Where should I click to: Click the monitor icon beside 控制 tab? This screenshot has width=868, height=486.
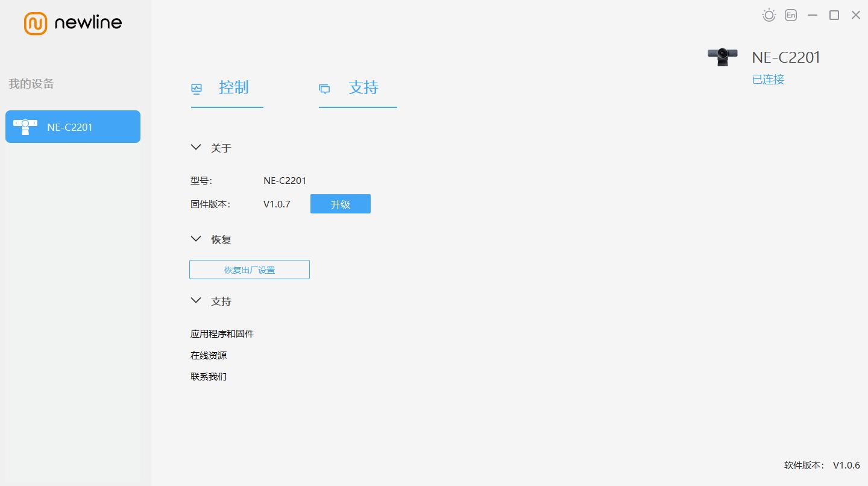pos(197,88)
